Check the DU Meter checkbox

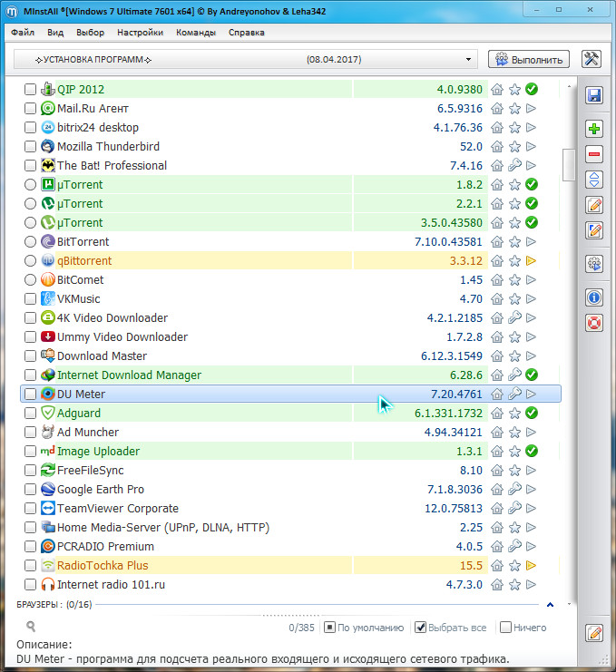[30, 394]
